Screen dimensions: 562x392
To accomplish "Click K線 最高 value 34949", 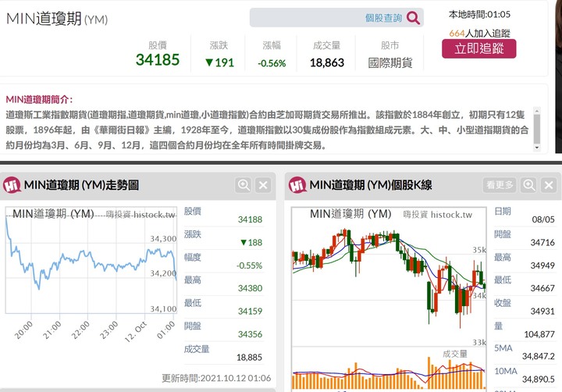I will point(542,265).
